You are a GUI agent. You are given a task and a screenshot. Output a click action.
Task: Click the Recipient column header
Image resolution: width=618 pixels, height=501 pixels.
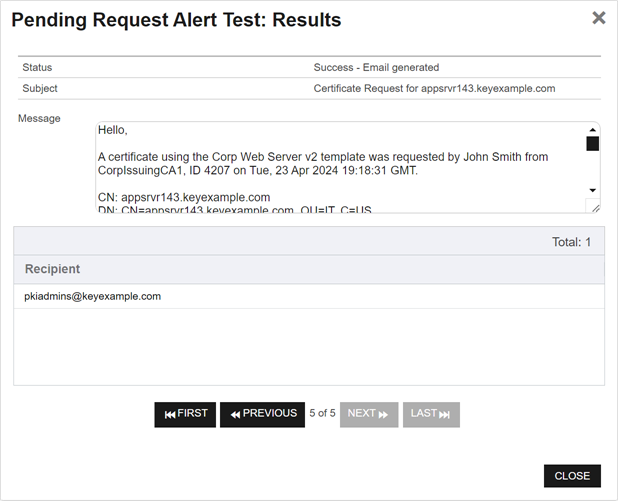pyautogui.click(x=53, y=269)
